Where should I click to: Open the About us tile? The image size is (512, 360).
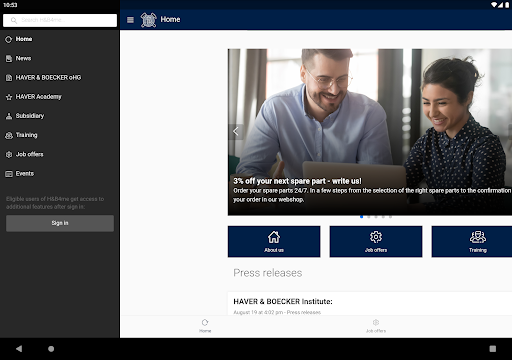tap(274, 242)
